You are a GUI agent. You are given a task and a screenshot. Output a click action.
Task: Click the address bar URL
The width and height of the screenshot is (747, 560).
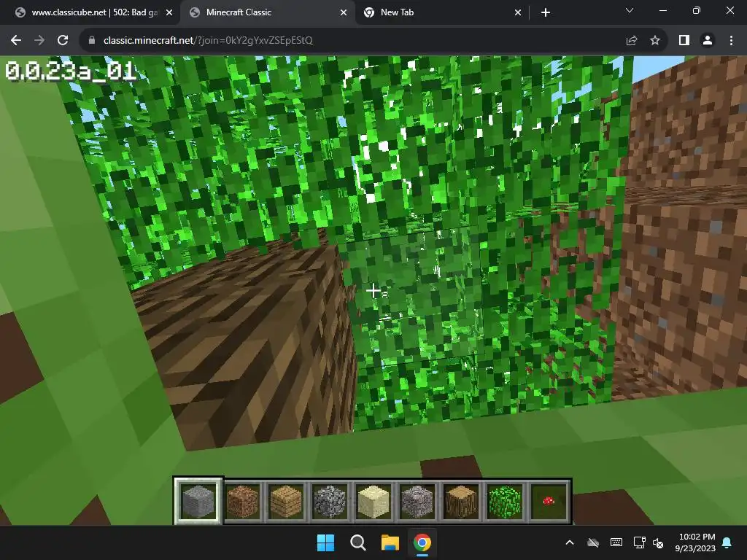point(208,41)
